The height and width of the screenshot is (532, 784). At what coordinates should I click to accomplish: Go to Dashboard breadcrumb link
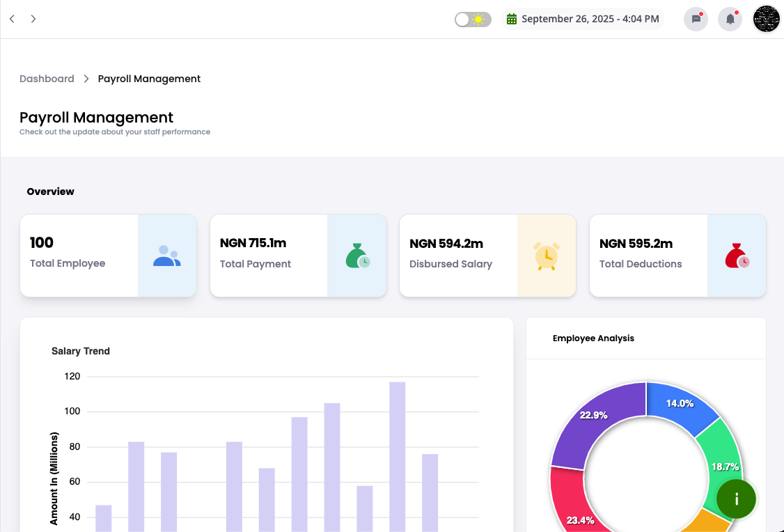[x=47, y=79]
